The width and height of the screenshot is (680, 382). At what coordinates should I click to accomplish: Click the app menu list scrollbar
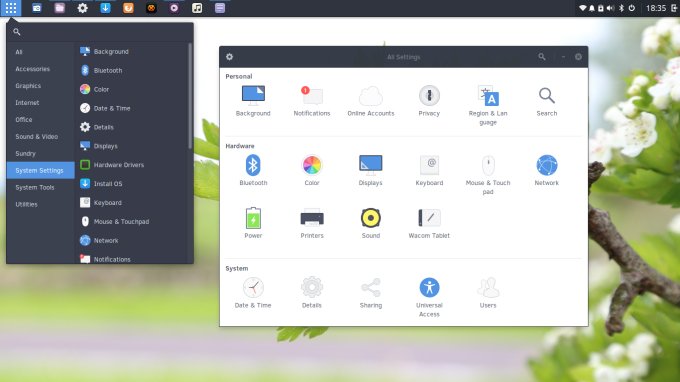point(190,96)
